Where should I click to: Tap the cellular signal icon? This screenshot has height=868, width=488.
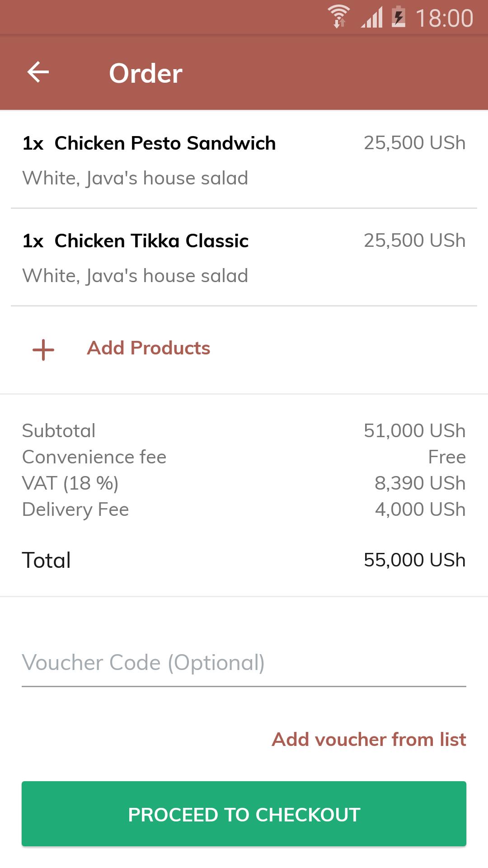pos(372,17)
